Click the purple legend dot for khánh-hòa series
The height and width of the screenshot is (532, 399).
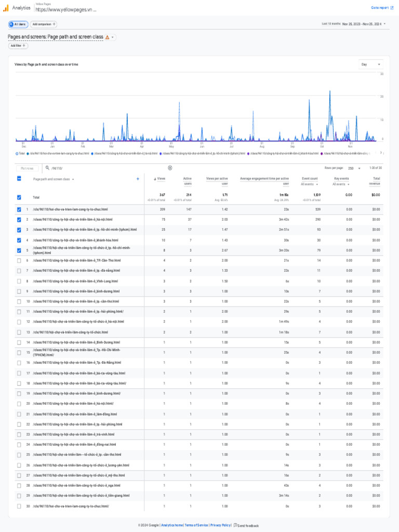[248, 154]
